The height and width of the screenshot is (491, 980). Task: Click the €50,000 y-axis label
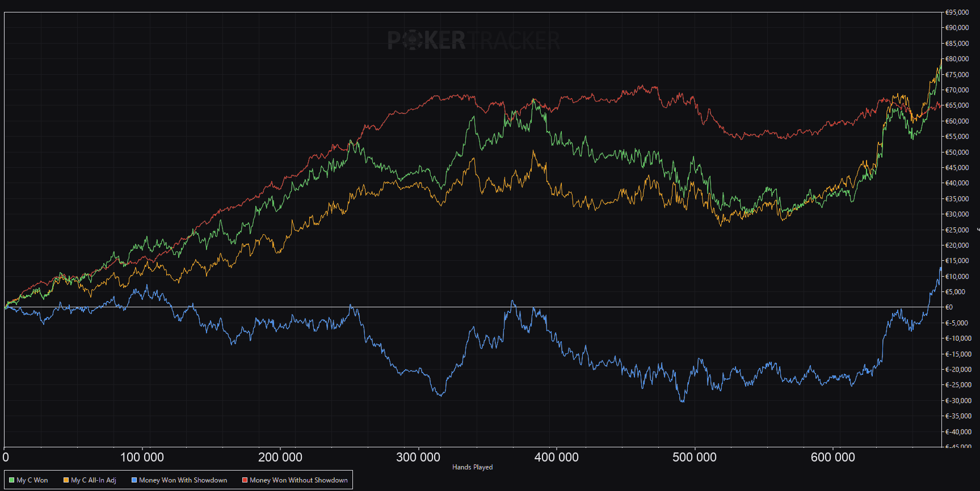(x=957, y=152)
